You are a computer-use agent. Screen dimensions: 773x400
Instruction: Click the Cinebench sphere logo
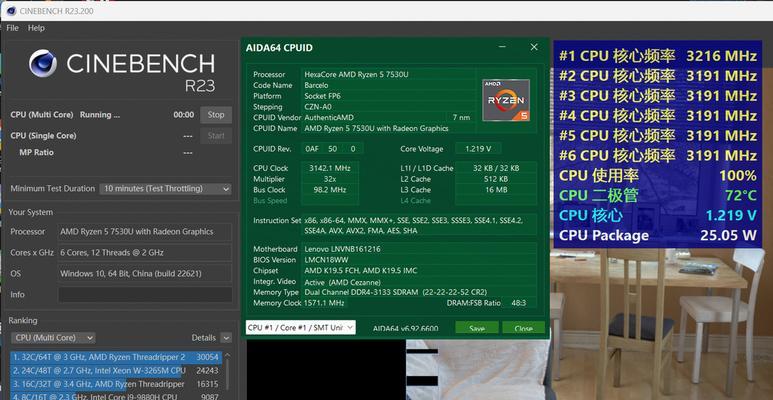43,64
